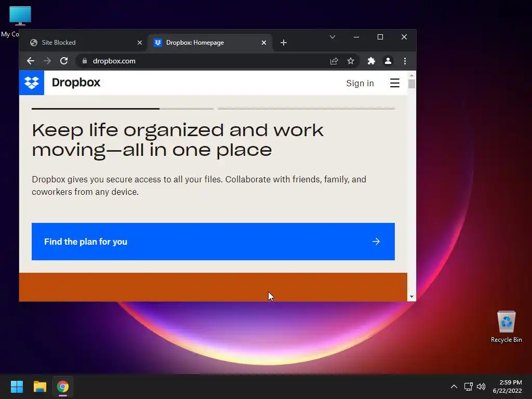Maximize the Chrome window

380,37
